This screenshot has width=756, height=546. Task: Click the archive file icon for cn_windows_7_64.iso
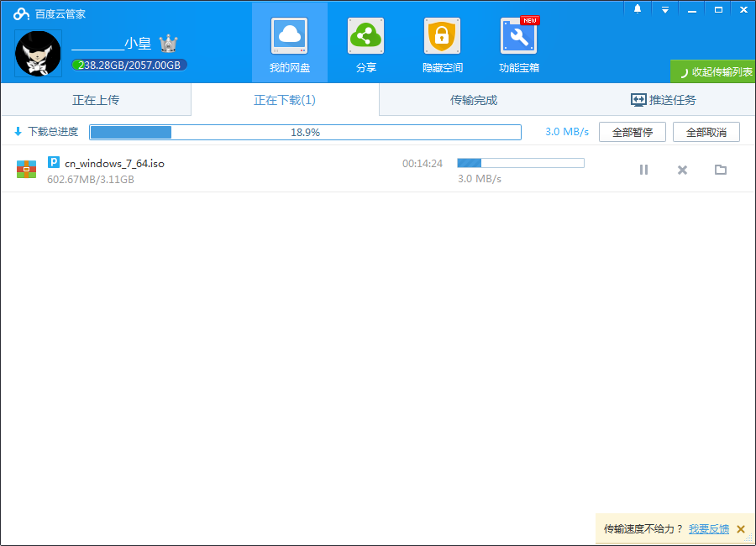click(27, 170)
